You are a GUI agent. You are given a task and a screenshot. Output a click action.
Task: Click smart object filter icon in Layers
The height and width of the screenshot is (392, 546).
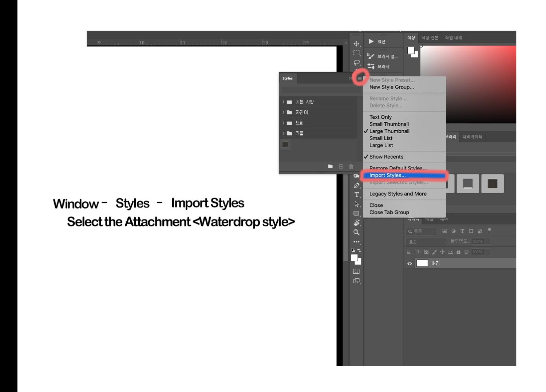480,231
